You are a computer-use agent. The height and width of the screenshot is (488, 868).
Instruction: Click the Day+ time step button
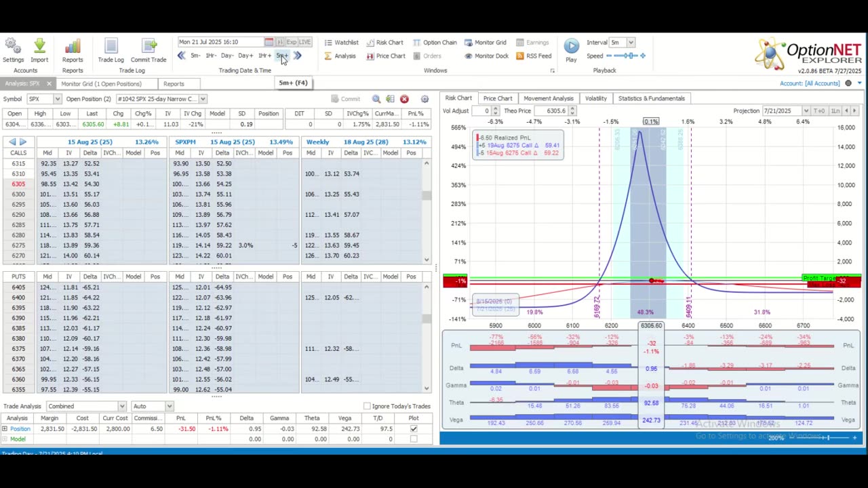tap(245, 56)
